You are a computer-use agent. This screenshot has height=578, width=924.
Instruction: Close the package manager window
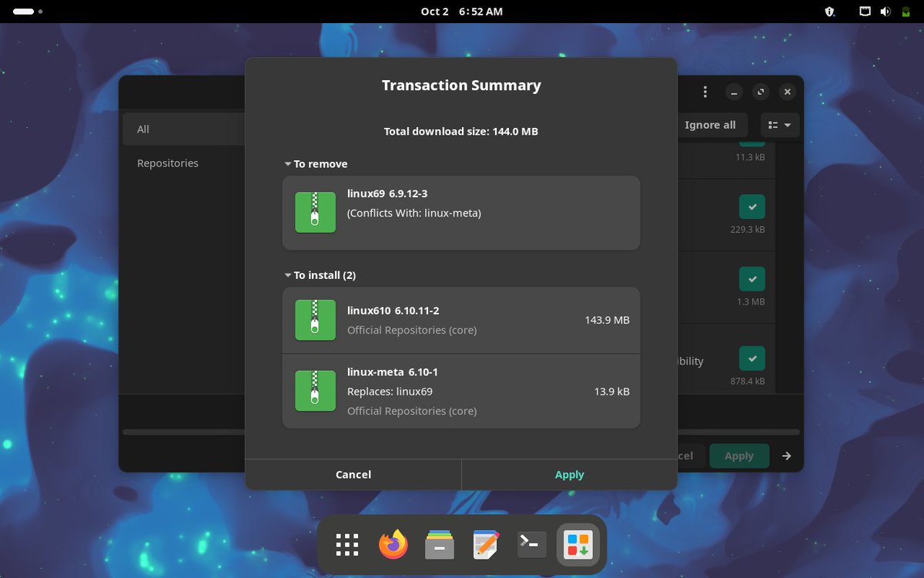[x=787, y=92]
